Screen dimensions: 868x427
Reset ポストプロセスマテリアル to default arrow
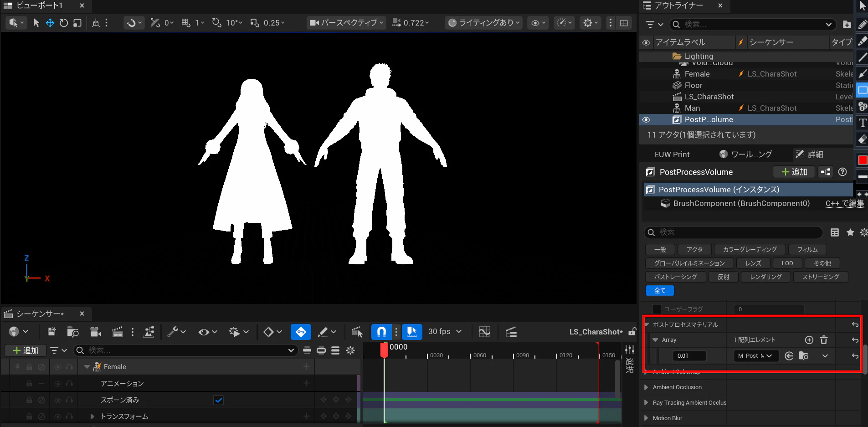point(855,325)
